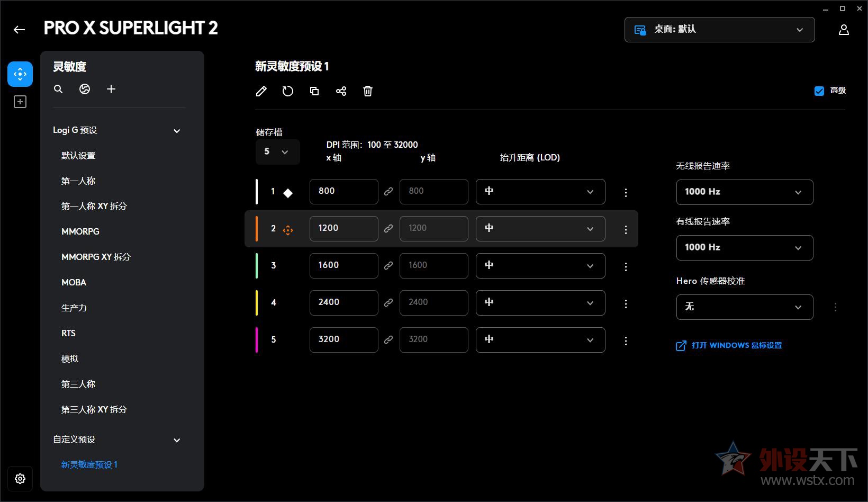The height and width of the screenshot is (502, 868).
Task: Open LOD dropdown for the 800 DPI row
Action: (540, 192)
